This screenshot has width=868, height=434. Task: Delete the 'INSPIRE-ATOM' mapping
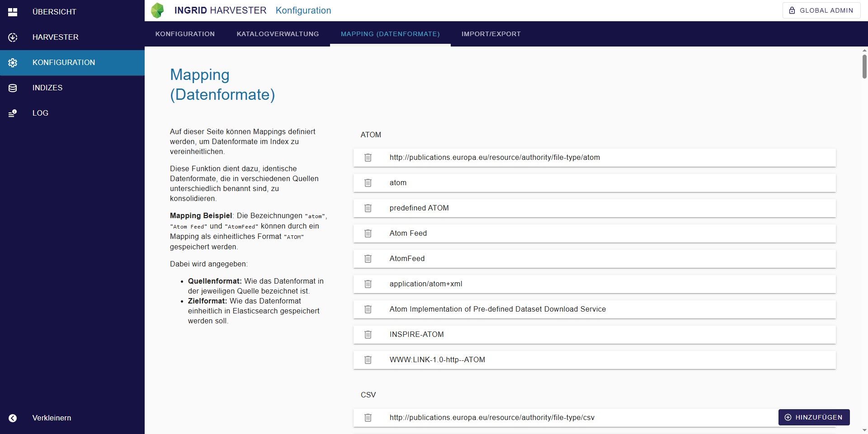(x=368, y=335)
